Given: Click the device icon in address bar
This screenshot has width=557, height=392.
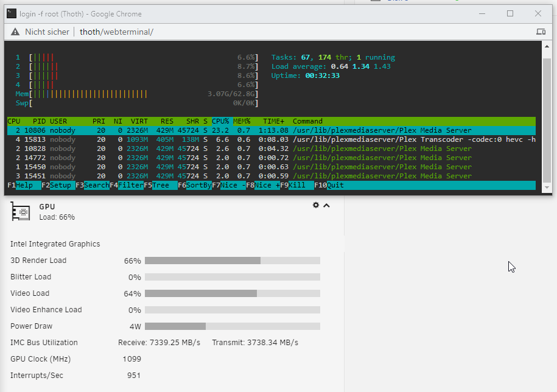Looking at the screenshot, I should point(540,32).
